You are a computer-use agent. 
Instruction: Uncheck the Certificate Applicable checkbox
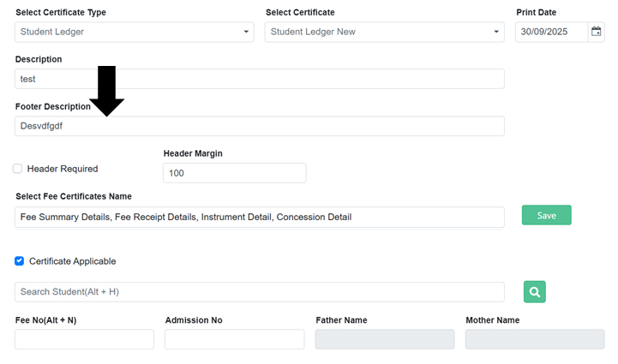point(20,261)
